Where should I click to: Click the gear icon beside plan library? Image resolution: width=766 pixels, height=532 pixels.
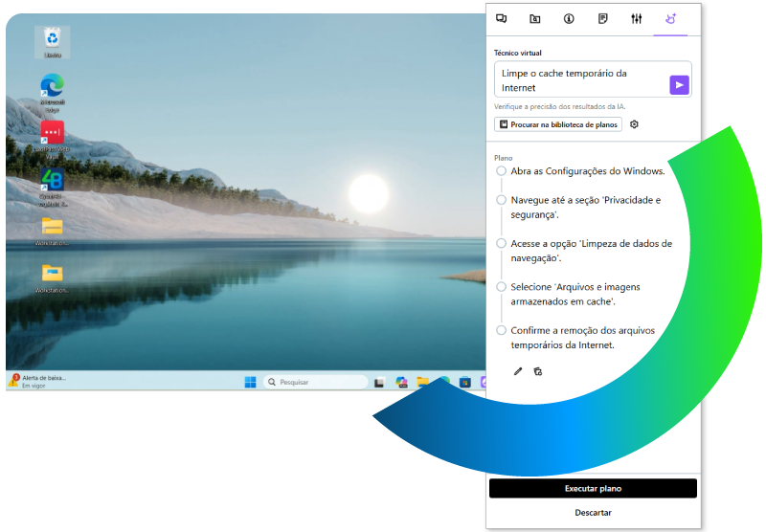[634, 124]
